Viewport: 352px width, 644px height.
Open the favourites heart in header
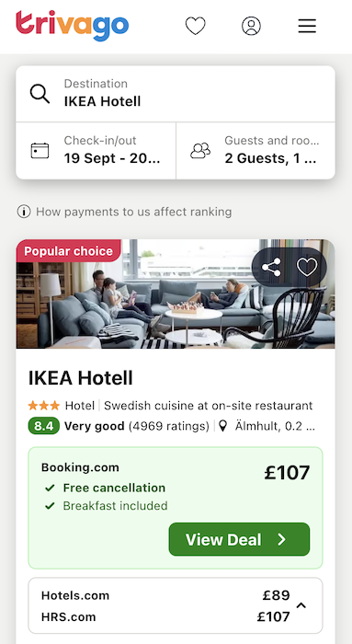tap(195, 27)
